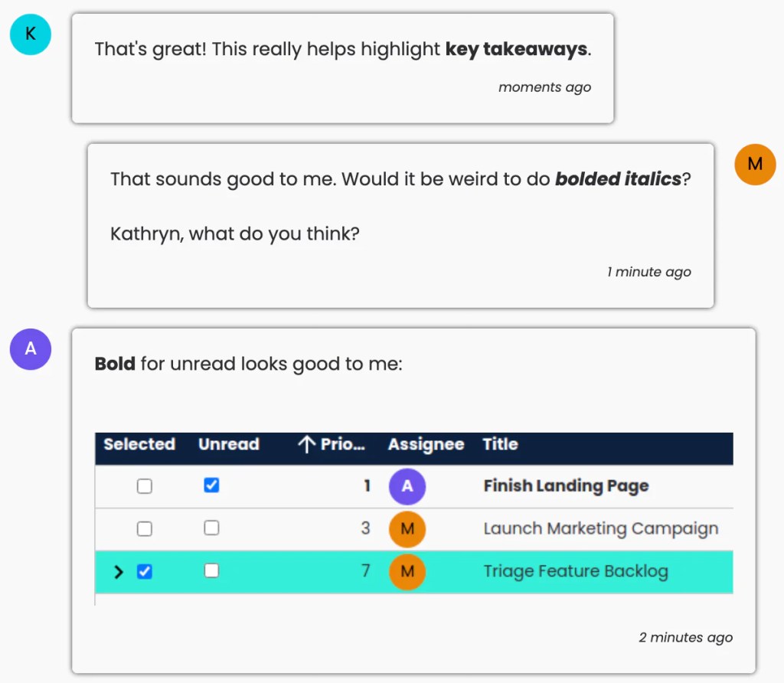This screenshot has width=784, height=683.
Task: Click the cyan K user avatar
Action: (31, 34)
